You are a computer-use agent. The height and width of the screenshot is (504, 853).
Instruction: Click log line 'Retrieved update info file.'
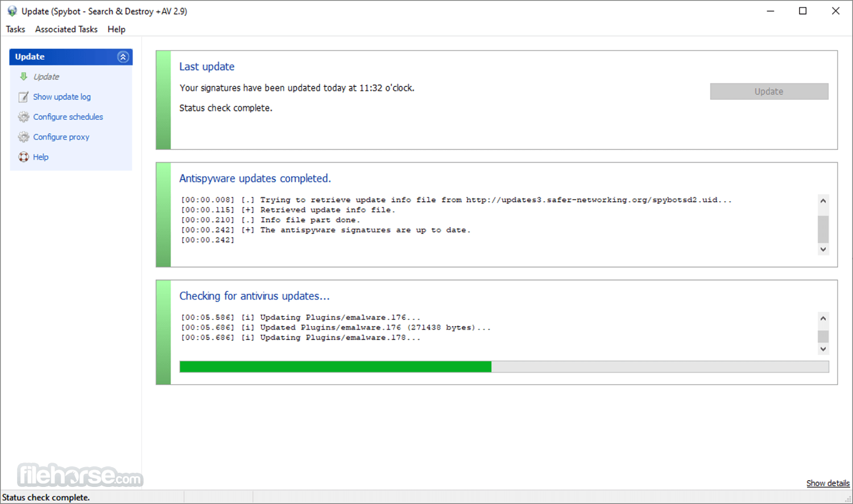288,210
